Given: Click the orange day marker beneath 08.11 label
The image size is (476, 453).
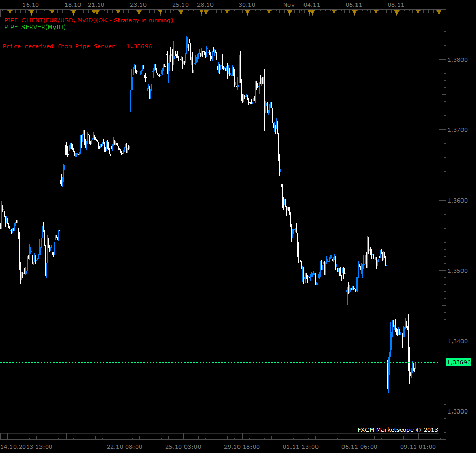Looking at the screenshot, I should (396, 12).
